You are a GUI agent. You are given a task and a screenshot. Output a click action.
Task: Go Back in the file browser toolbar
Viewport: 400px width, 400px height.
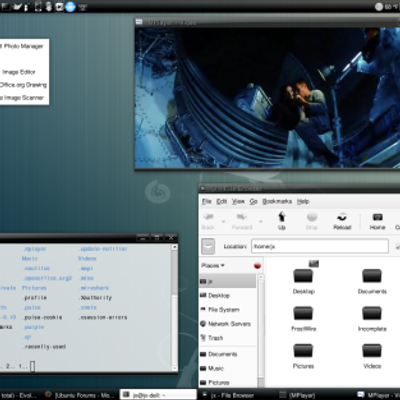[208, 221]
